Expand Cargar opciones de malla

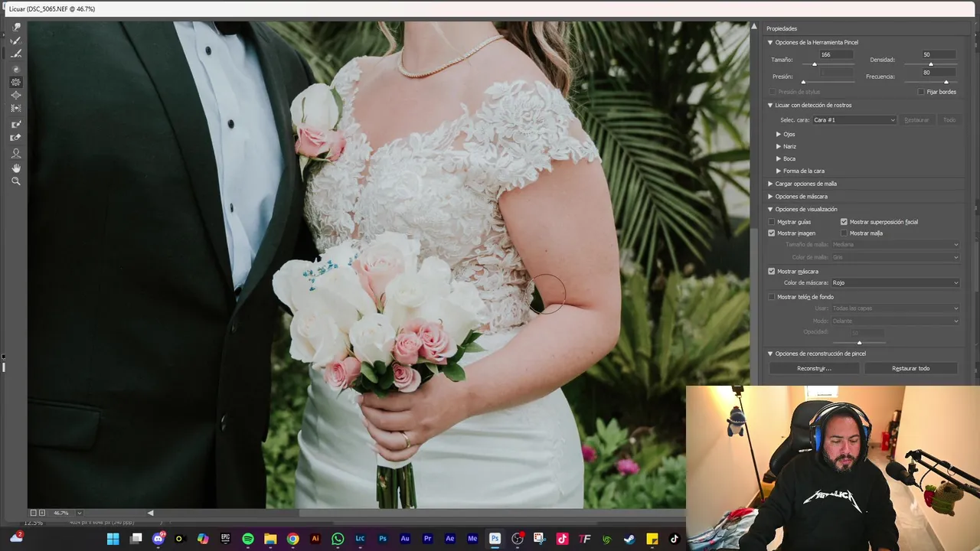(x=770, y=184)
